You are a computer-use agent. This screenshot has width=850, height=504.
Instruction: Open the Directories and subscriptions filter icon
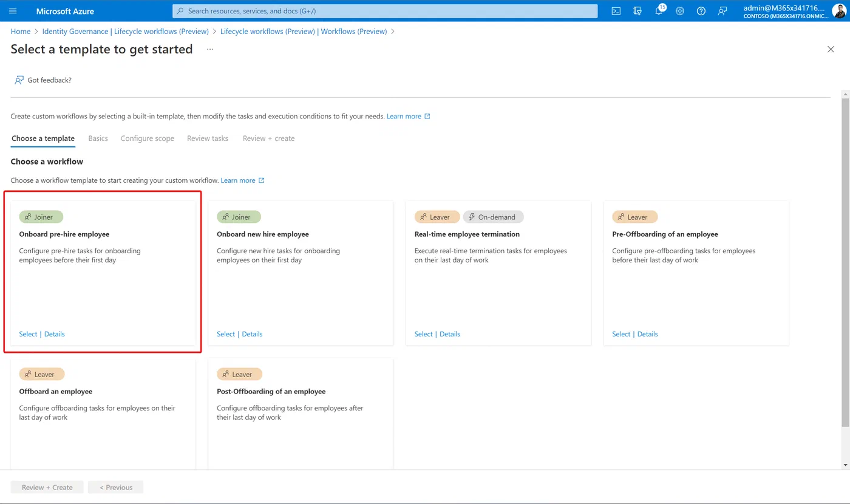tap(637, 11)
